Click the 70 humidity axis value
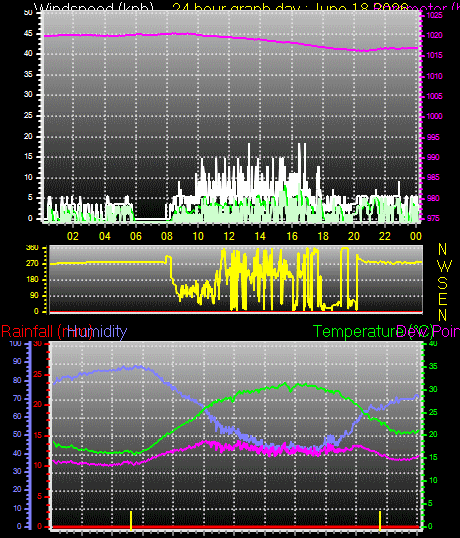This screenshot has height=538, width=460. (x=17, y=398)
